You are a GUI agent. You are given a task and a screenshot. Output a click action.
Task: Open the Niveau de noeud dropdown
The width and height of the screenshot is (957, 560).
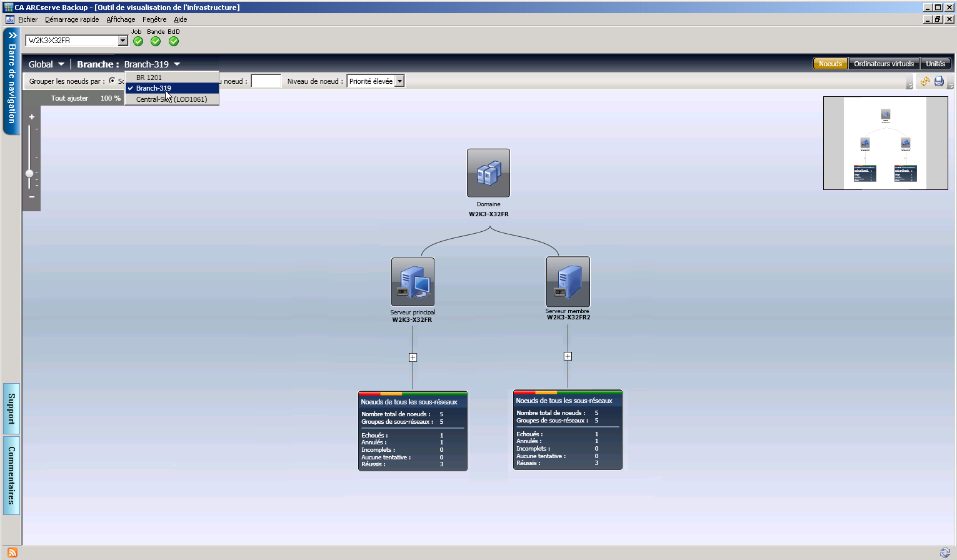(399, 81)
